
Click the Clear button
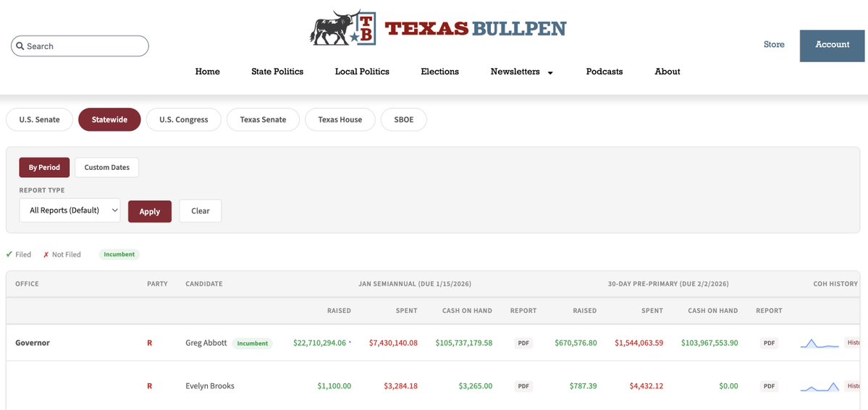coord(201,211)
